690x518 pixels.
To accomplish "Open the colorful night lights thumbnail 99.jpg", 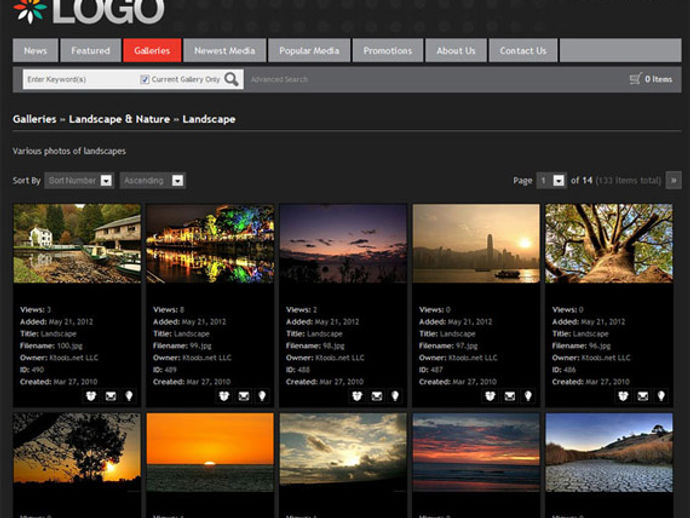I will pos(210,243).
